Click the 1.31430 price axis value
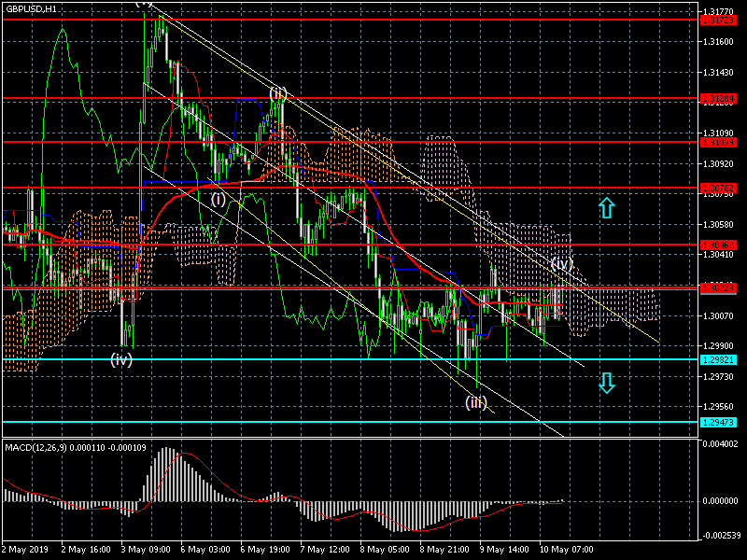The height and width of the screenshot is (560, 747). [x=718, y=73]
